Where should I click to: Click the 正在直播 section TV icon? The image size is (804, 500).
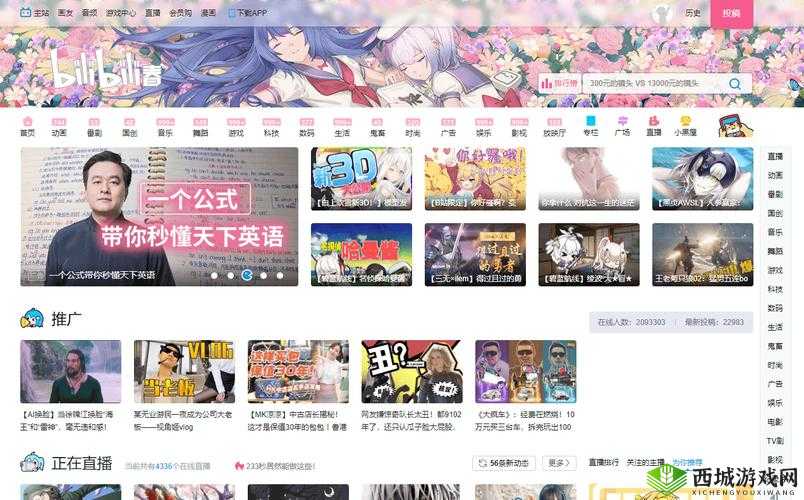(x=32, y=463)
